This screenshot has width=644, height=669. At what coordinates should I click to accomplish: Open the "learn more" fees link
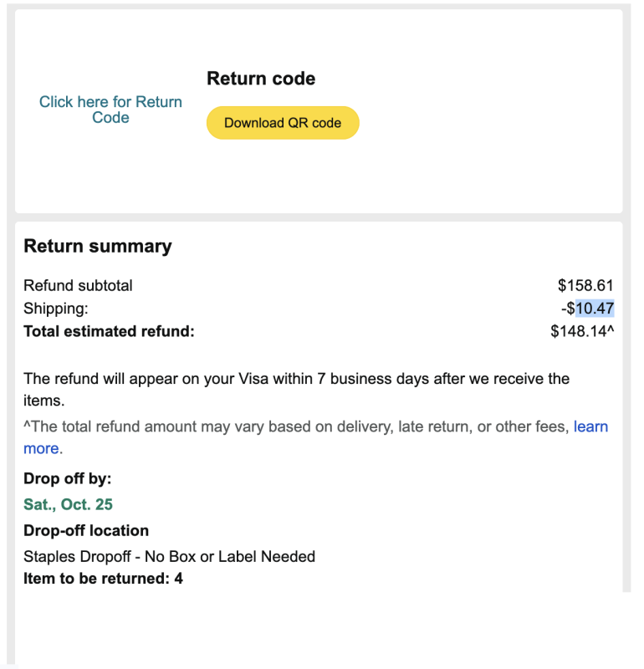click(x=590, y=426)
